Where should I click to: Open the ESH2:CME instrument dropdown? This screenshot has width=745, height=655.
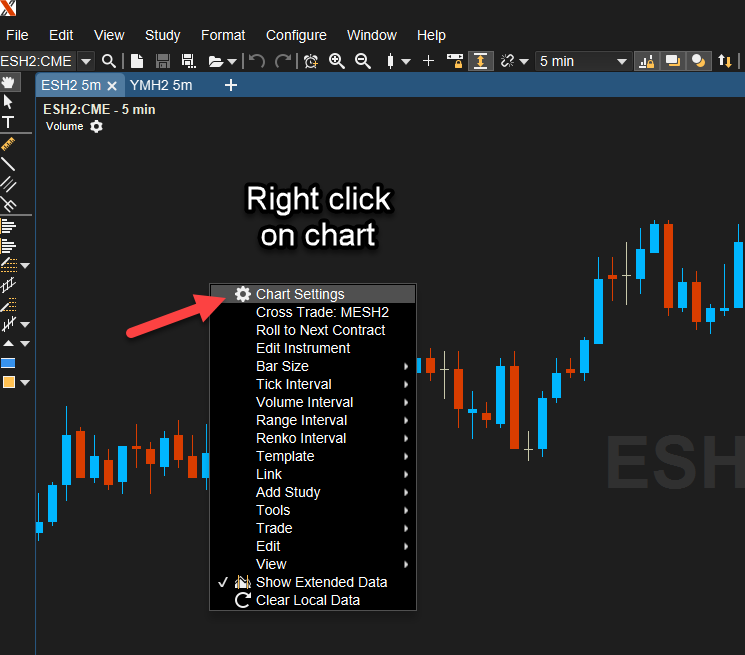tap(86, 61)
